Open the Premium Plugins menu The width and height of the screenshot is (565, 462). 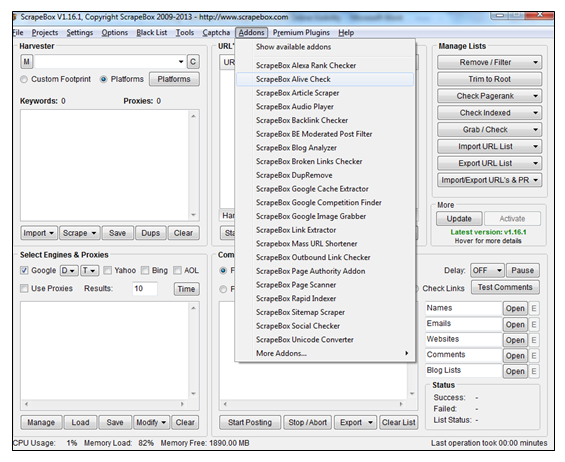pos(301,33)
